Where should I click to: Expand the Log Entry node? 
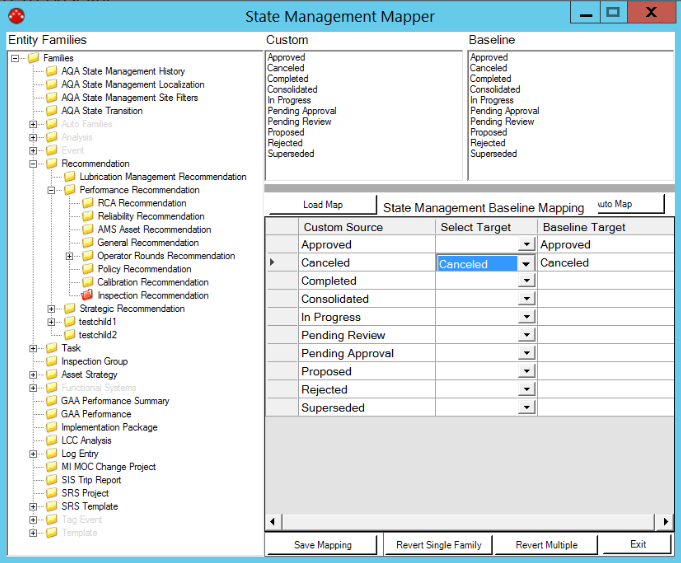[33, 454]
